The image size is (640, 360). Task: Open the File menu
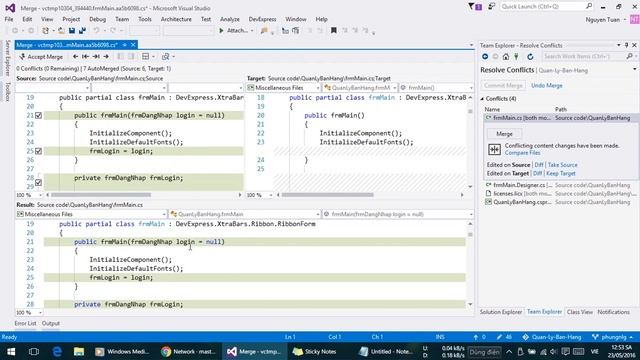(x=9, y=19)
